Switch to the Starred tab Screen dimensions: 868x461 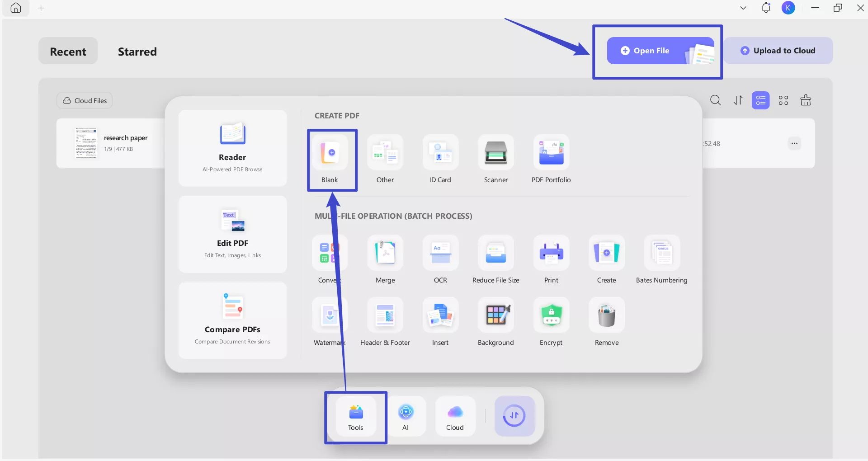click(137, 52)
